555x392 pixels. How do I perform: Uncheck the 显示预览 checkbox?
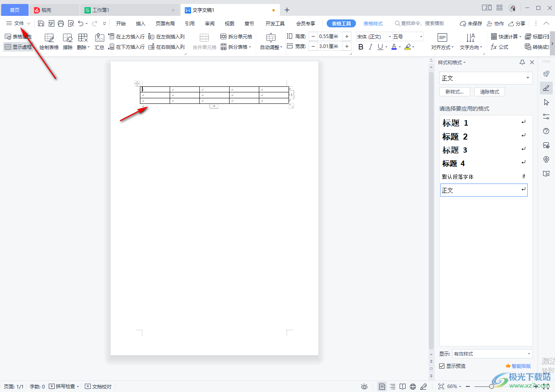point(442,366)
